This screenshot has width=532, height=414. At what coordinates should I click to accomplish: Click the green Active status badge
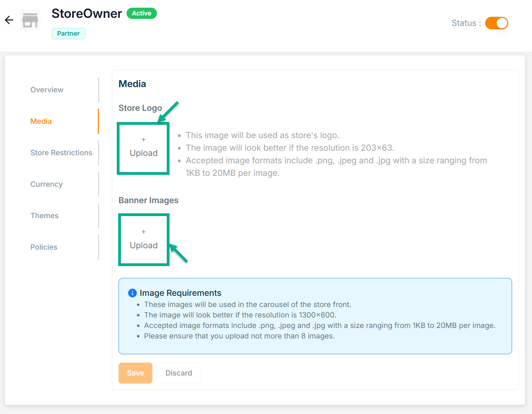(142, 13)
